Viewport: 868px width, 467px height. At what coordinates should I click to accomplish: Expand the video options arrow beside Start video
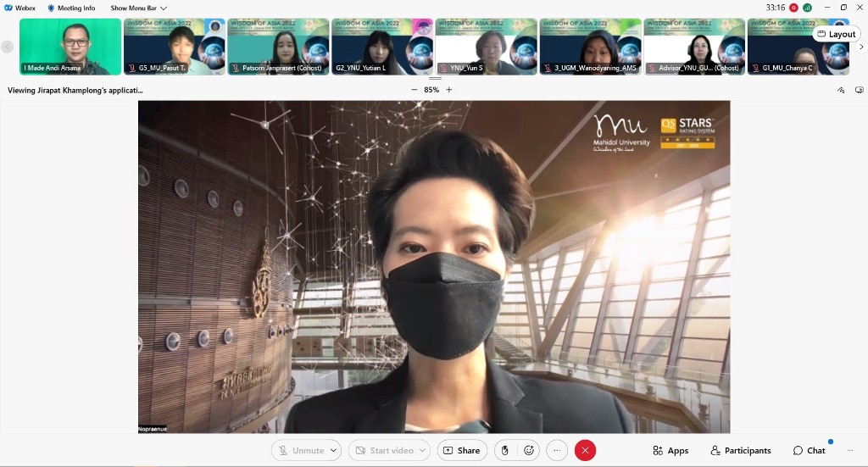tap(422, 451)
